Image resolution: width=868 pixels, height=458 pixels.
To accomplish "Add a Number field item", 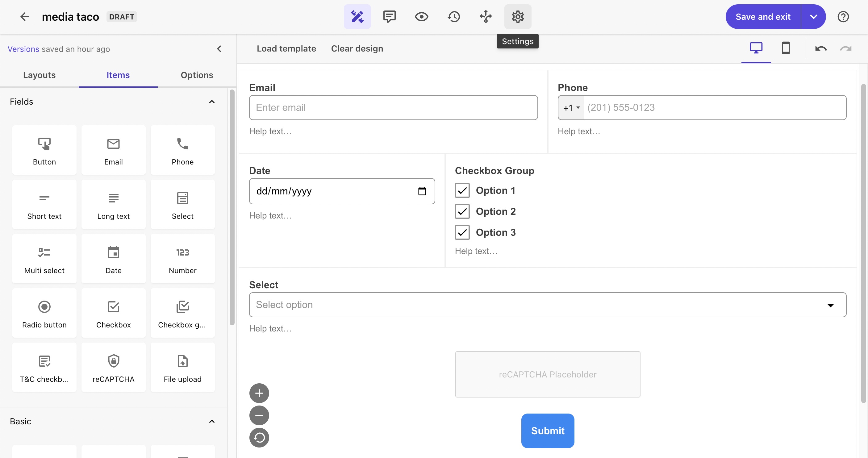I will pyautogui.click(x=182, y=259).
